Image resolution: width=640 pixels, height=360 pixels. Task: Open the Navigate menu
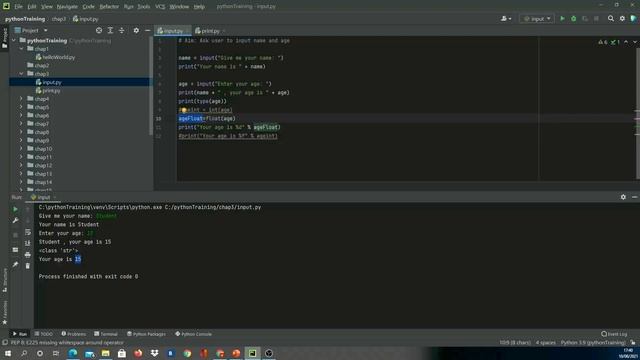(x=67, y=7)
